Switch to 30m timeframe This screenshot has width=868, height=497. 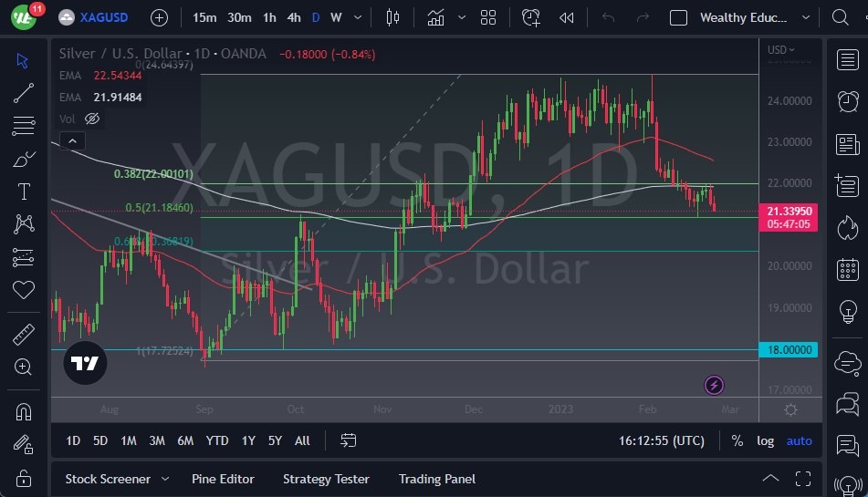(x=239, y=17)
